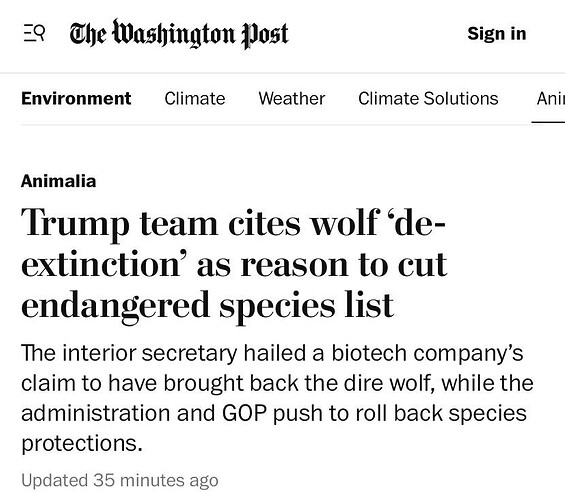Click the Sign in button
Screen dimensions: 565x500
point(497,34)
